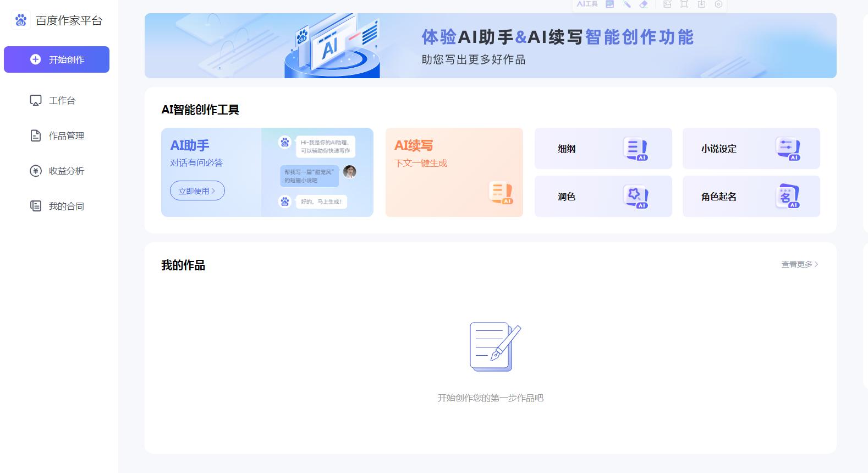Image resolution: width=868 pixels, height=473 pixels.
Task: Go to 作品管理 section
Action: (x=66, y=135)
